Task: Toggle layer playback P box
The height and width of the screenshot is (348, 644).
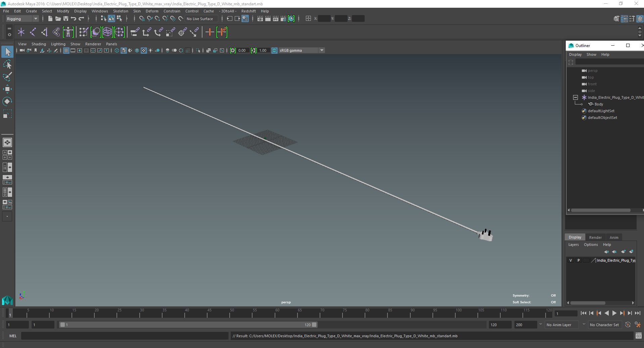Action: click(x=578, y=260)
